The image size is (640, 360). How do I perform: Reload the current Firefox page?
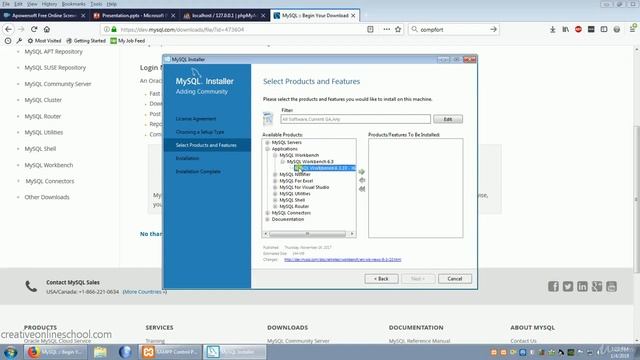point(34,29)
